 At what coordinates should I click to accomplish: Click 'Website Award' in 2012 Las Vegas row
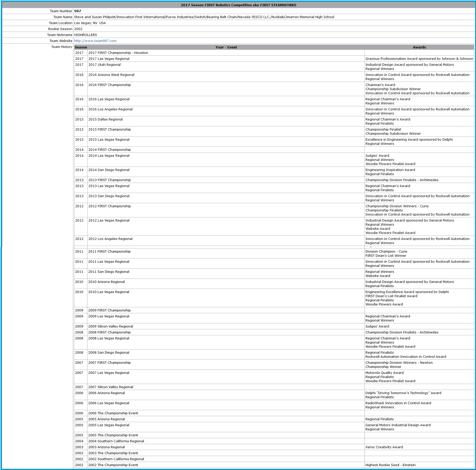pyautogui.click(x=378, y=229)
